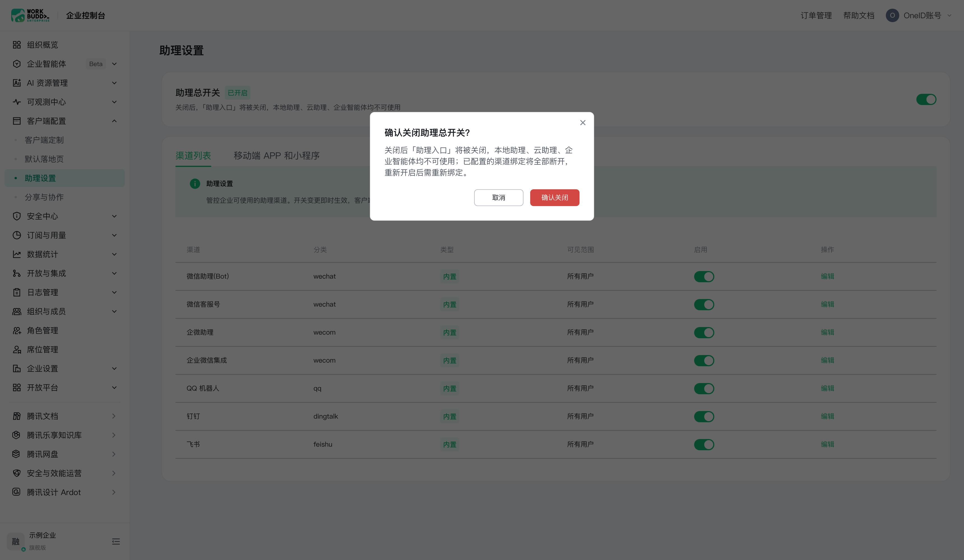Collapse the sidebar with the menu icon
The image size is (964, 560).
[116, 542]
